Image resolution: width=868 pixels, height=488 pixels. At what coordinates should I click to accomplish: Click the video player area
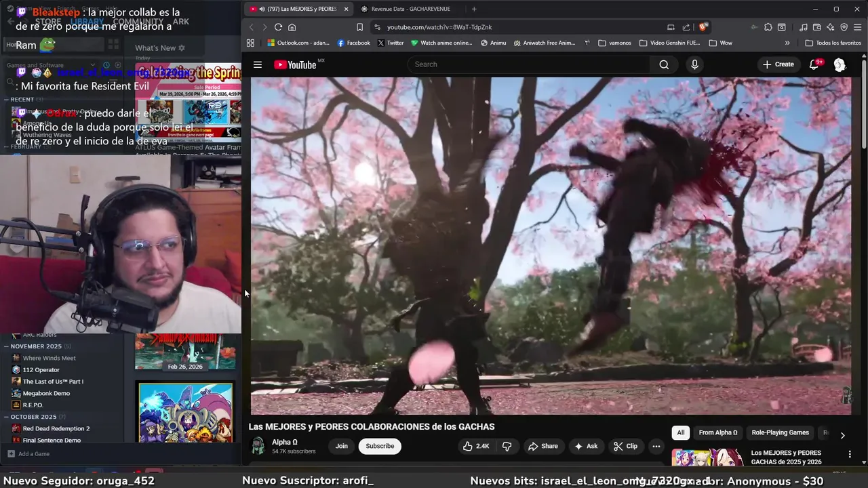tap(551, 245)
